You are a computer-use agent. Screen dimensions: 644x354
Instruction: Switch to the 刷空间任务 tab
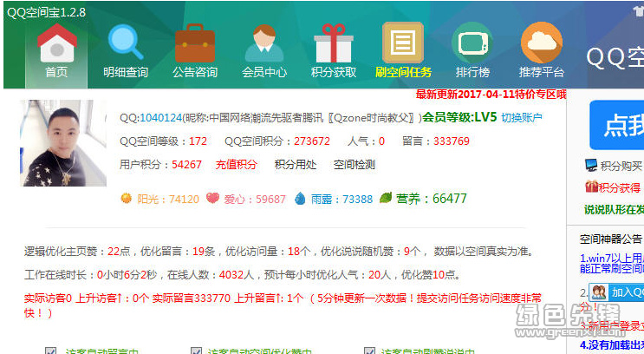[x=403, y=52]
